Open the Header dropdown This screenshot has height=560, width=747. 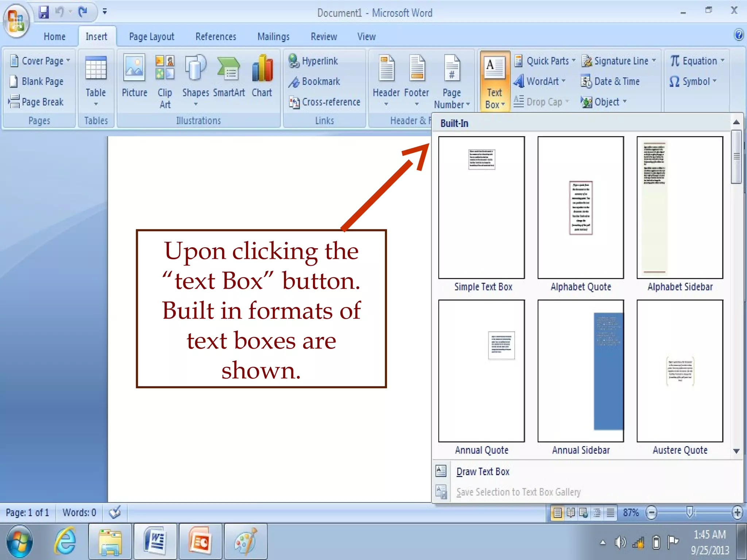coord(386,81)
